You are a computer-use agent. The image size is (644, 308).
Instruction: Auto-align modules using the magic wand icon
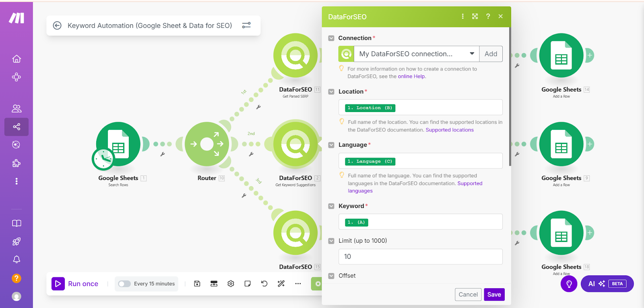coord(281,284)
